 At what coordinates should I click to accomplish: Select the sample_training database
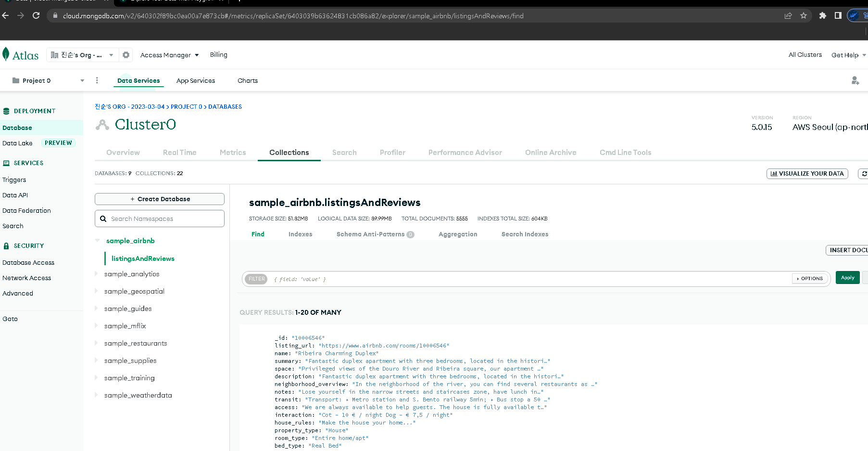pyautogui.click(x=129, y=378)
